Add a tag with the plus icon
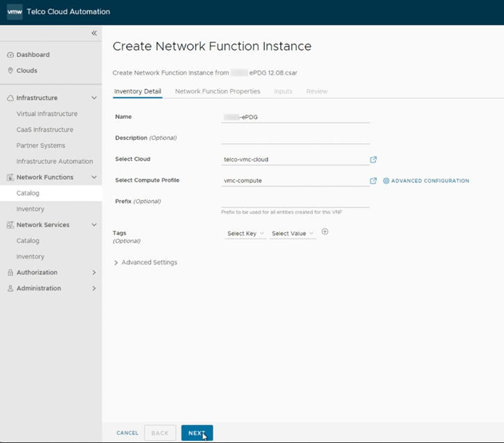 325,232
